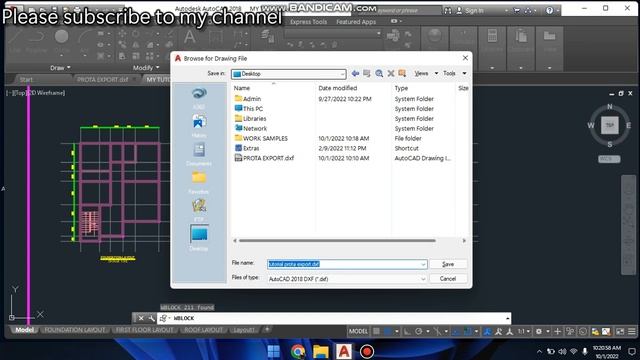This screenshot has height=360, width=640.
Task: Toggle ortho mode in status bar
Action: (407, 331)
